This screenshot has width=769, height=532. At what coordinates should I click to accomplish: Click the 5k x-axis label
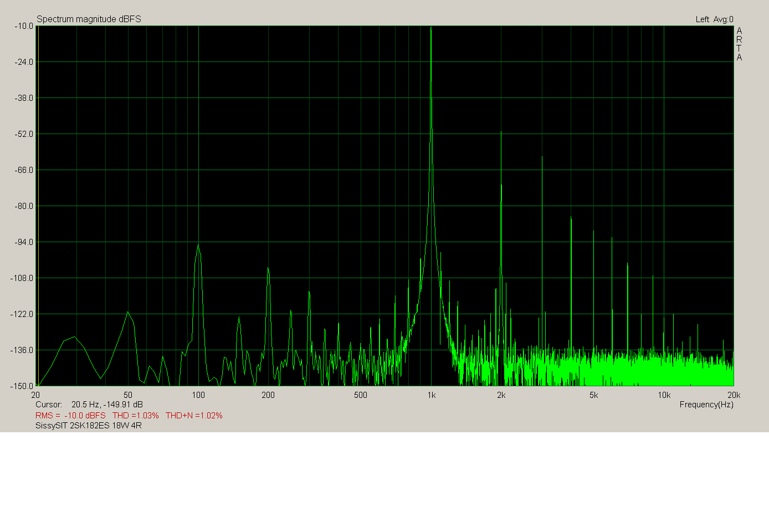[594, 395]
